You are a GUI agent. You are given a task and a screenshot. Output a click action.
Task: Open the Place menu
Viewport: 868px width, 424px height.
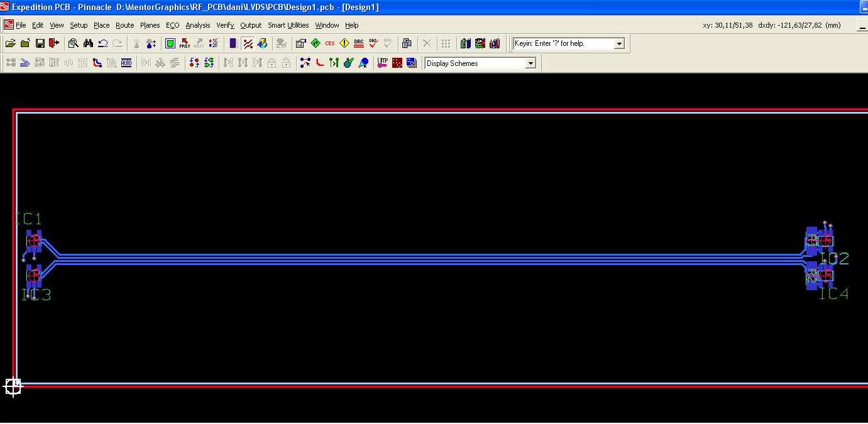click(101, 25)
